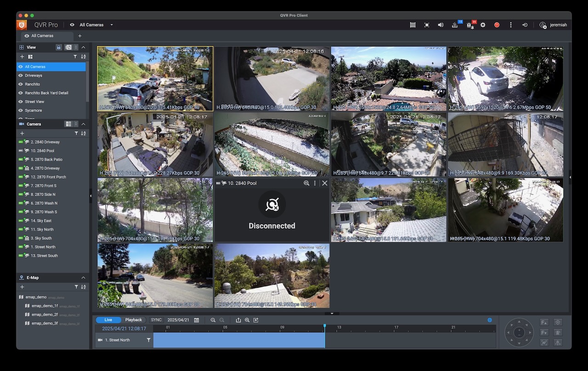Add an E-Map with plus
Screen dimensions: 588x371
coord(22,287)
